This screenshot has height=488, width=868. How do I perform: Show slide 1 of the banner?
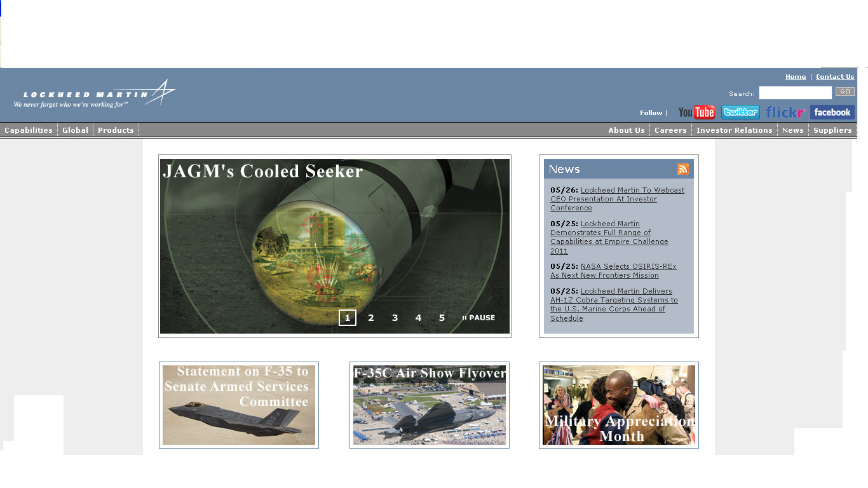click(348, 318)
